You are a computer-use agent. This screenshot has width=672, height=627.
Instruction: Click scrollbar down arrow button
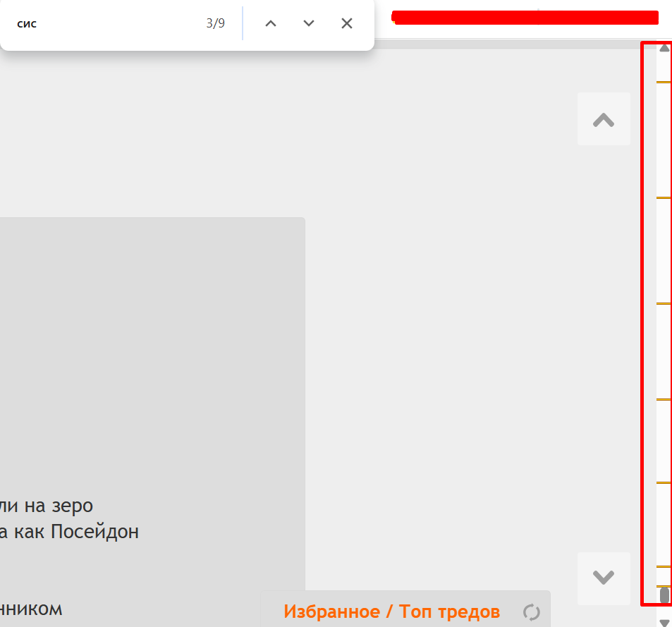664,622
